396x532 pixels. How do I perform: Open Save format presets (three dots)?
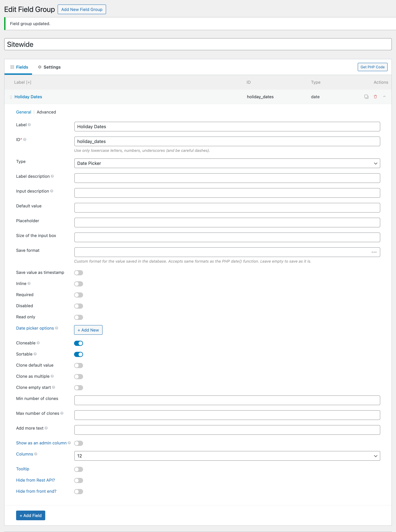pos(374,252)
